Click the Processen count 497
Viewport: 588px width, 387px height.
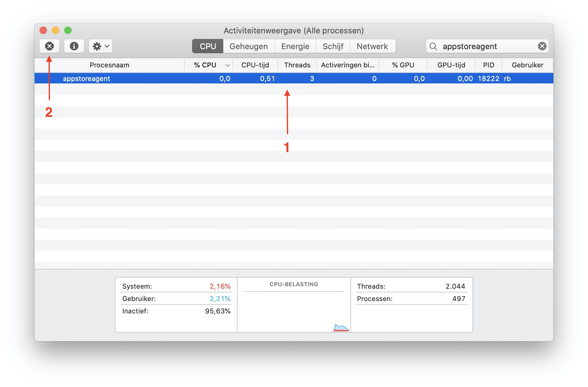pos(459,299)
